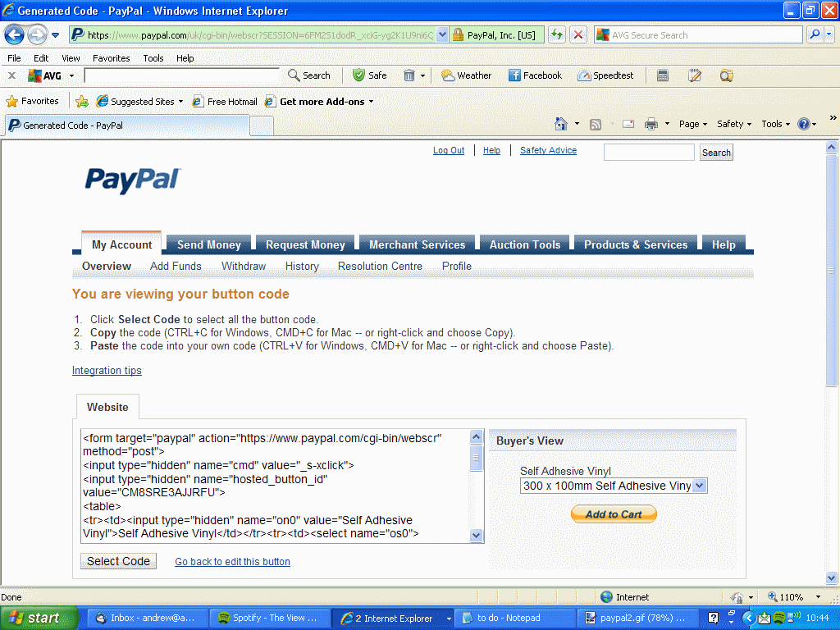Click the AVG toolbar search input field
The width and height of the screenshot is (840, 630).
(x=182, y=75)
